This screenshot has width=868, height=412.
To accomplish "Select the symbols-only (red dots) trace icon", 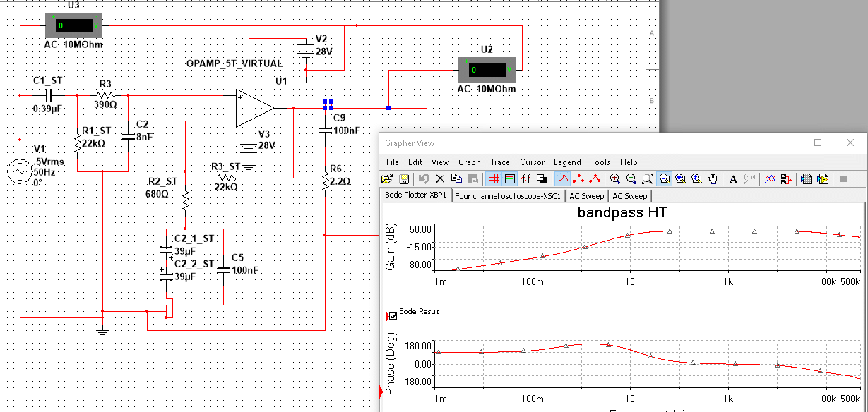I will point(579,179).
